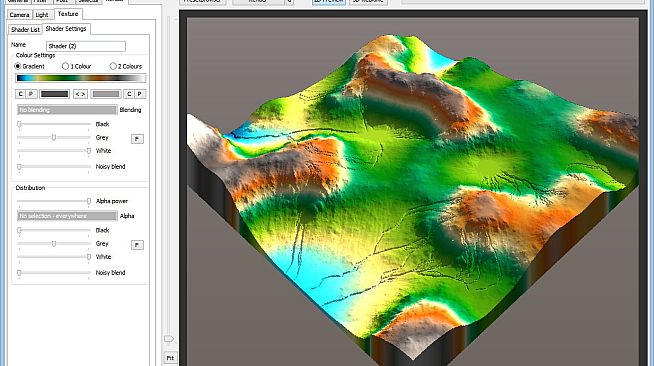Click the Grey slider in Distribution
The image size is (654, 366).
coord(54,244)
